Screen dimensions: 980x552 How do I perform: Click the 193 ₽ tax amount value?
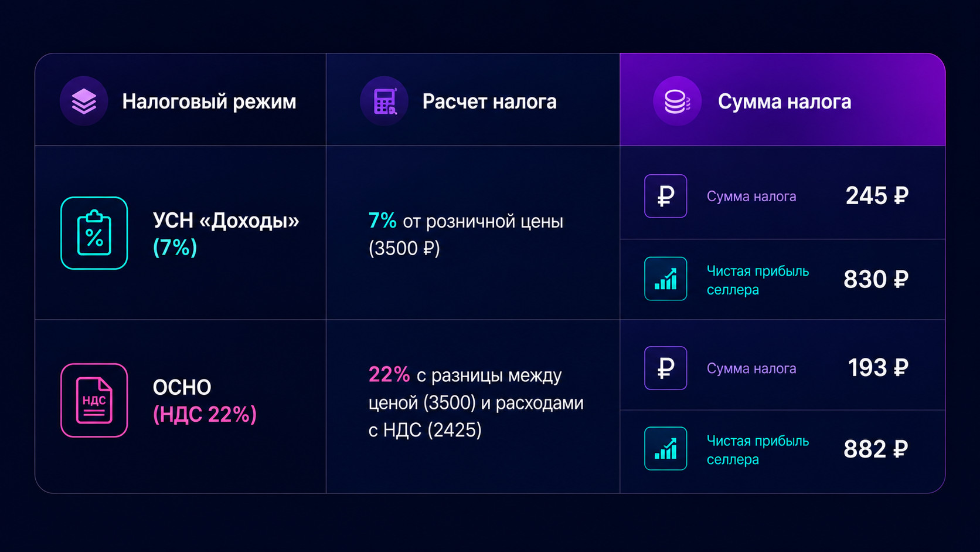tap(878, 368)
